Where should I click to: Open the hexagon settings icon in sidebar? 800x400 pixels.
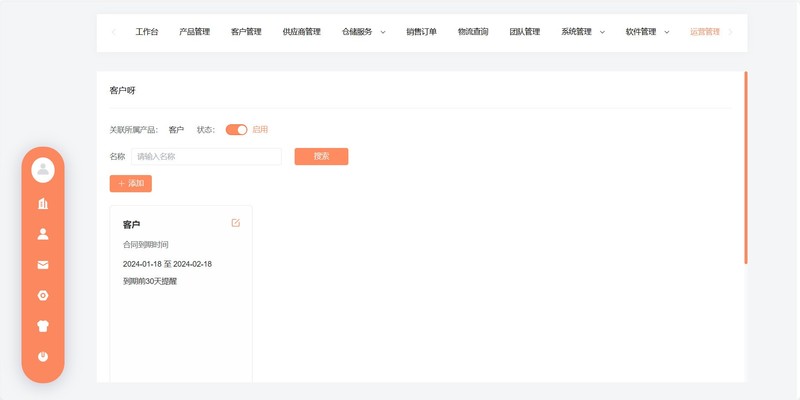click(x=43, y=295)
